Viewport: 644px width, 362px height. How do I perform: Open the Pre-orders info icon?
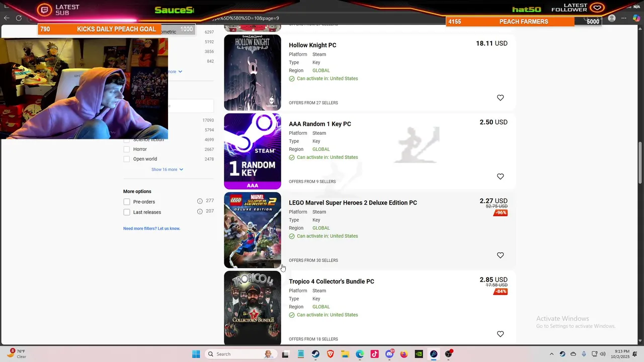(x=200, y=201)
